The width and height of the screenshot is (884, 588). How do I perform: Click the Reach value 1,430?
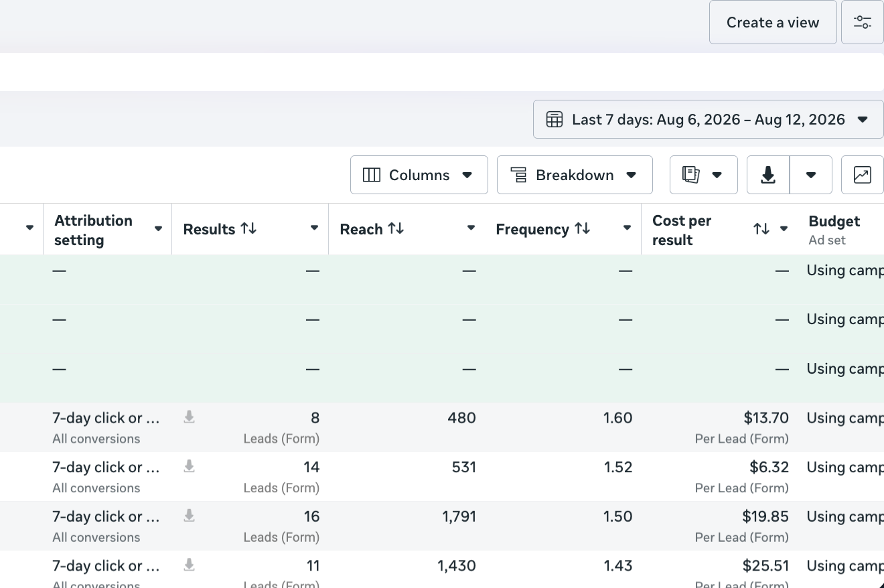pos(457,566)
